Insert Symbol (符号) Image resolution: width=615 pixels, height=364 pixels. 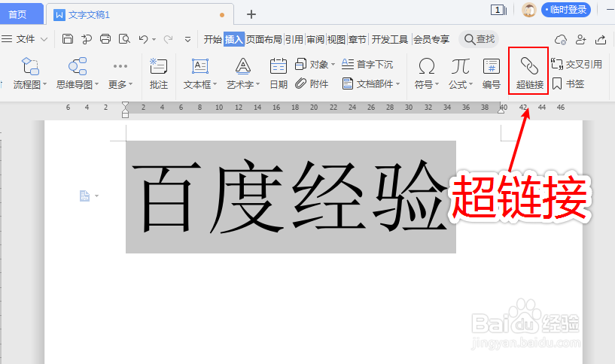coord(426,73)
